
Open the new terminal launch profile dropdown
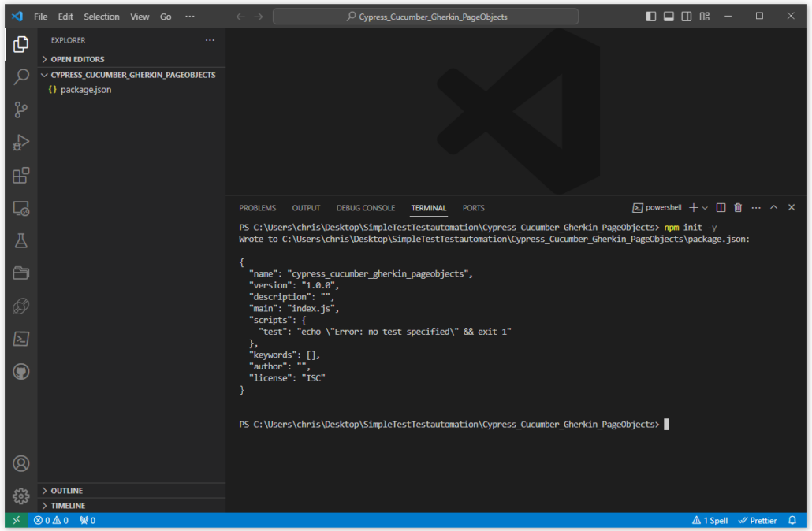tap(705, 208)
